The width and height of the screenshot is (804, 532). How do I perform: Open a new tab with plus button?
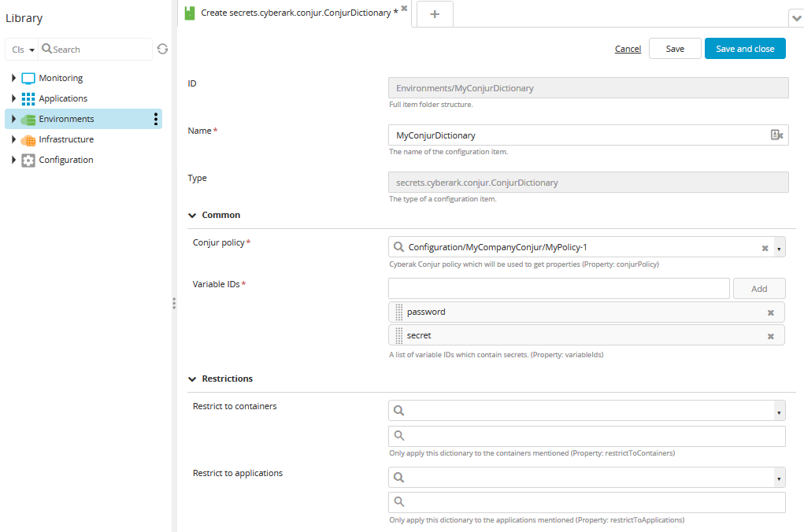435,14
